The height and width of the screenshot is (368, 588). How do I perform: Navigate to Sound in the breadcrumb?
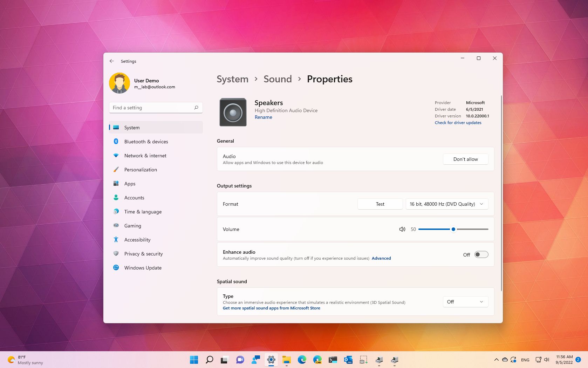277,79
